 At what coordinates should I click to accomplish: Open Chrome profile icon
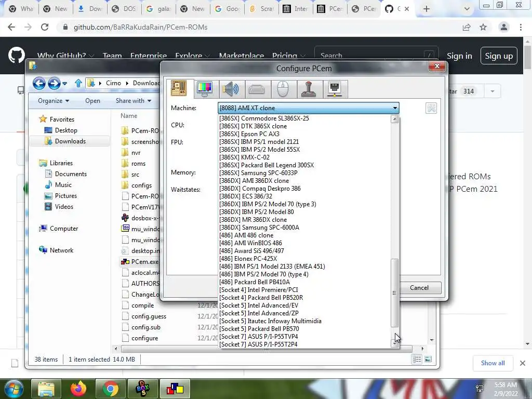point(504,27)
